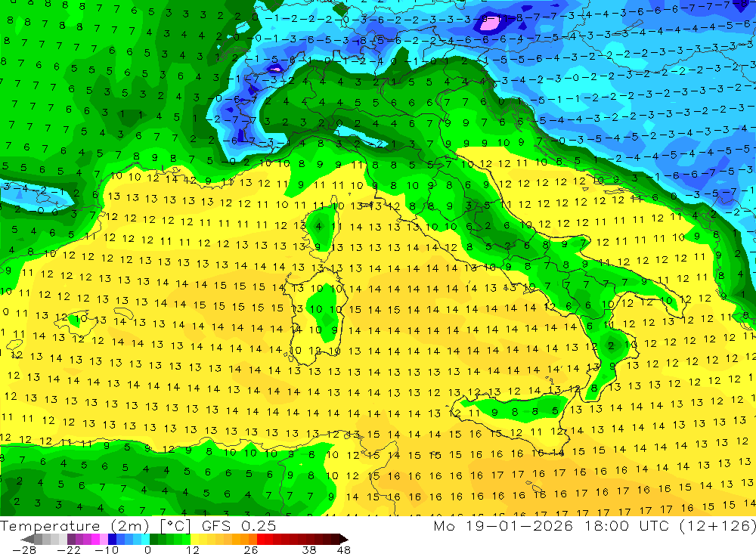Click the '38' legend value

pyautogui.click(x=309, y=549)
